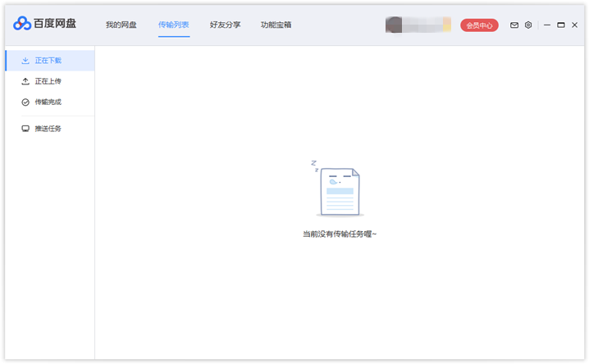Open the 好友分享 tab

click(x=225, y=25)
